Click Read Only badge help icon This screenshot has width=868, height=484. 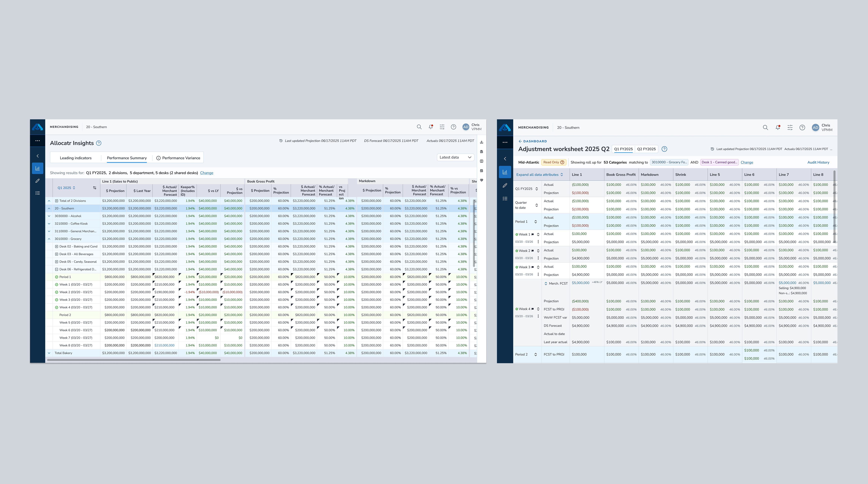tap(562, 162)
